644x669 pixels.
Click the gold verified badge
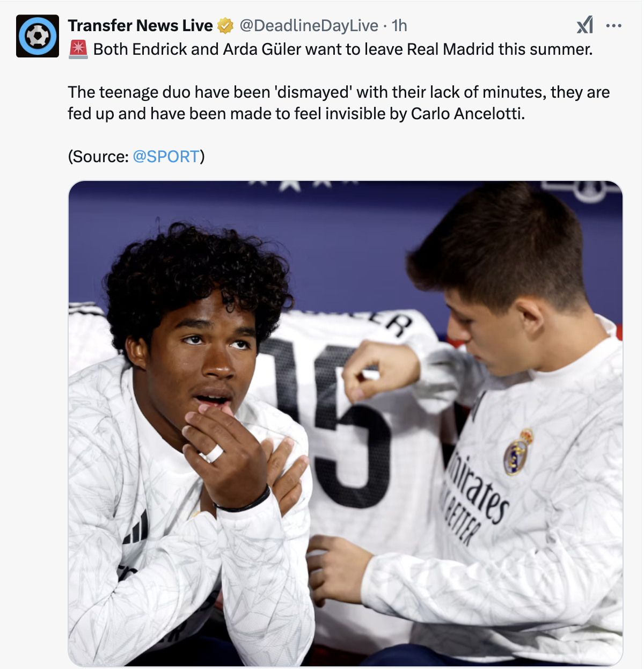click(225, 25)
